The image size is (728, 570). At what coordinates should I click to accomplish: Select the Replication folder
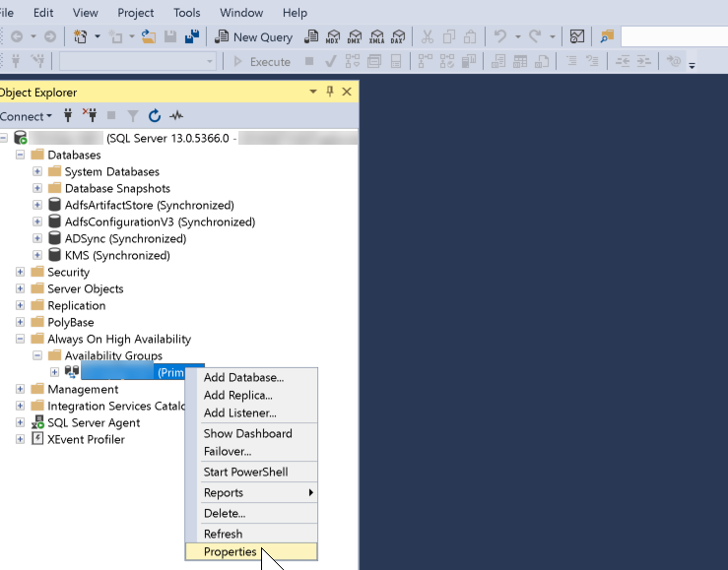pyautogui.click(x=77, y=305)
